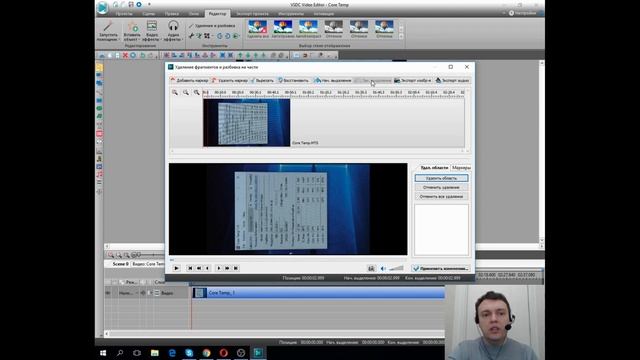Click the Отменить удаление button
640x360 pixels.
[x=441, y=187]
